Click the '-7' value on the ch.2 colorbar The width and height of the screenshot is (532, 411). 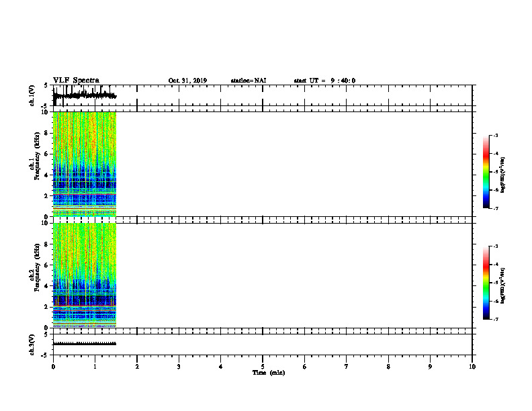point(496,320)
